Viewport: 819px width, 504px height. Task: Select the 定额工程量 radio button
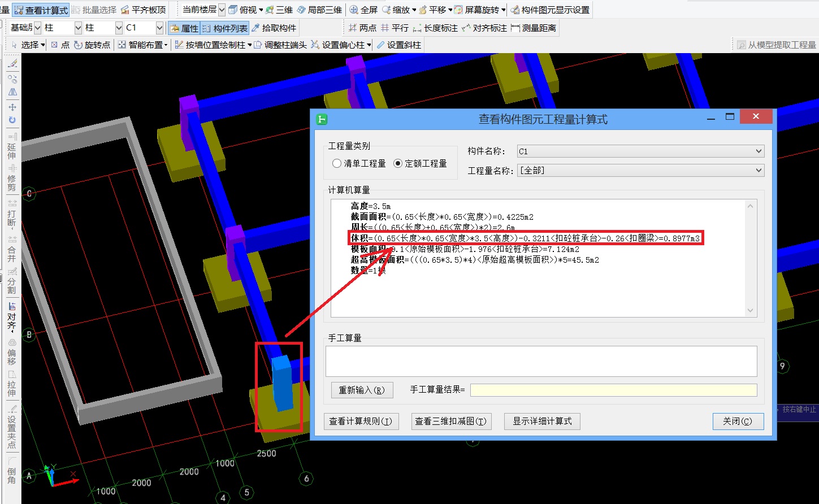[420, 163]
